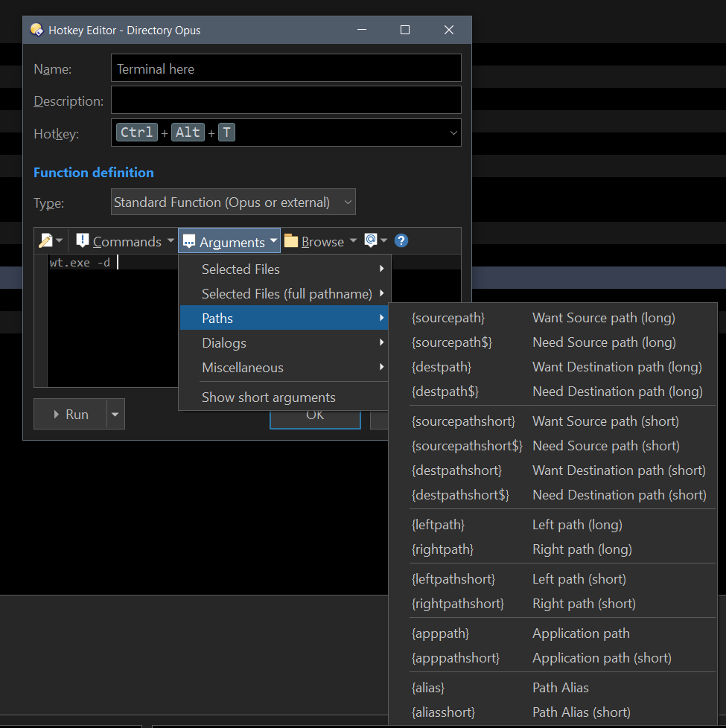Insert {destpath$} Need Destination path (long)
Viewport: 726px width, 728px height.
553,392
